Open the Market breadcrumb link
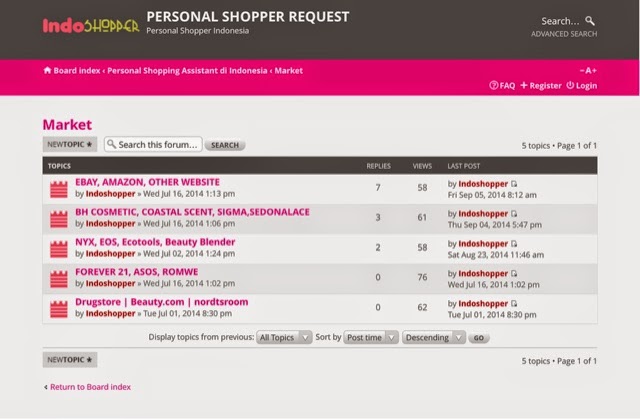Screen dimensions: 640x419 point(289,71)
